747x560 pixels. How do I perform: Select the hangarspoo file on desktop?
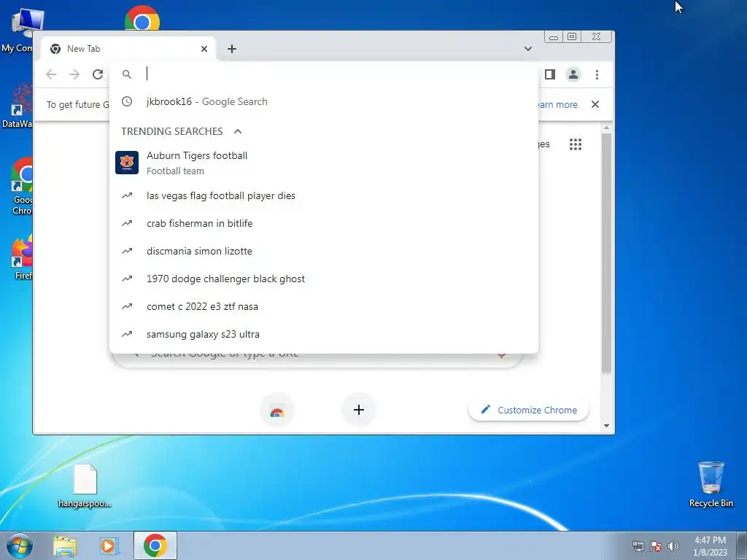pos(85,486)
